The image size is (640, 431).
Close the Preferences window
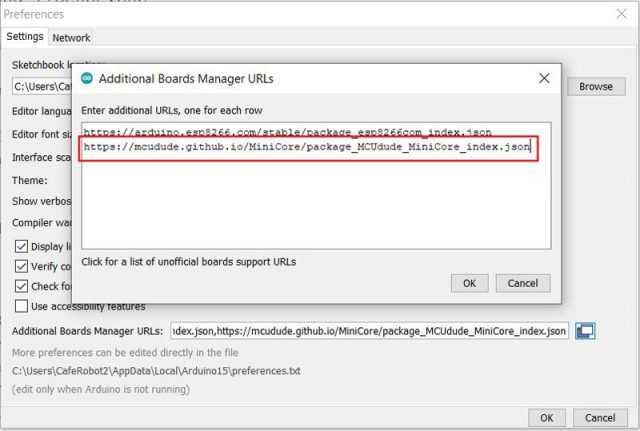tap(619, 14)
